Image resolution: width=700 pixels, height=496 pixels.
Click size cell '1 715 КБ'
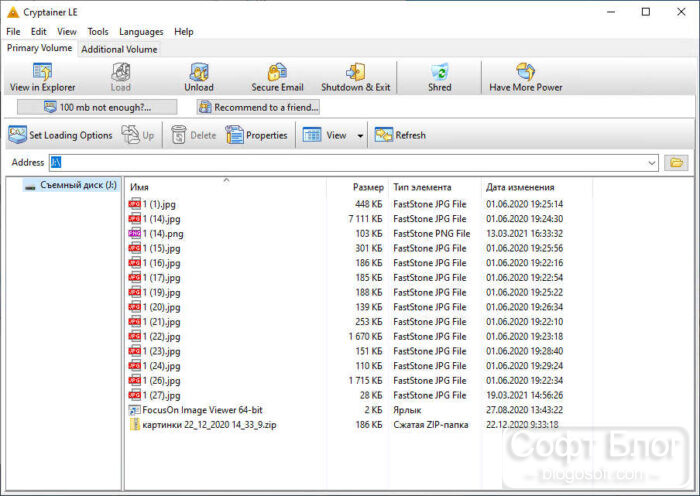coord(365,381)
